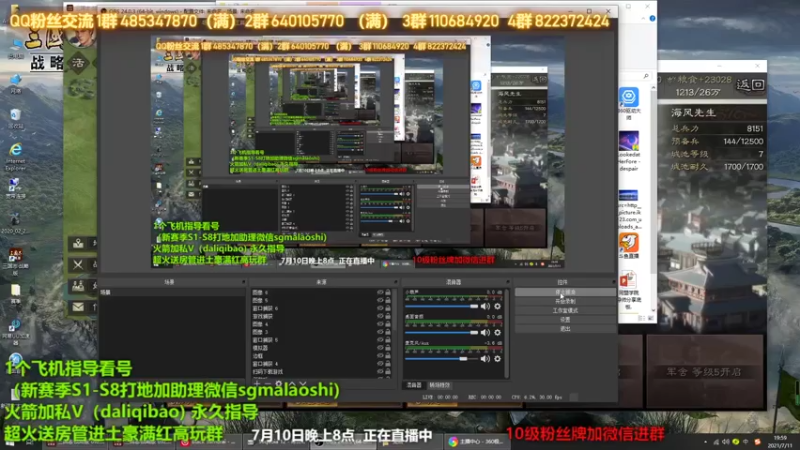The height and width of the screenshot is (450, 800).
Task: Click the 军舍 等级5开启 building slot
Action: (x=704, y=372)
